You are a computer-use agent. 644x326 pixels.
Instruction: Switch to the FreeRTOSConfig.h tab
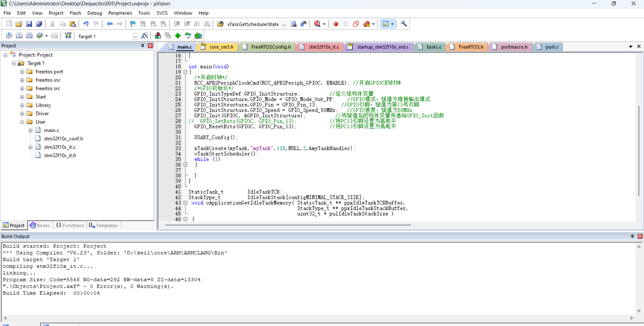[267, 47]
